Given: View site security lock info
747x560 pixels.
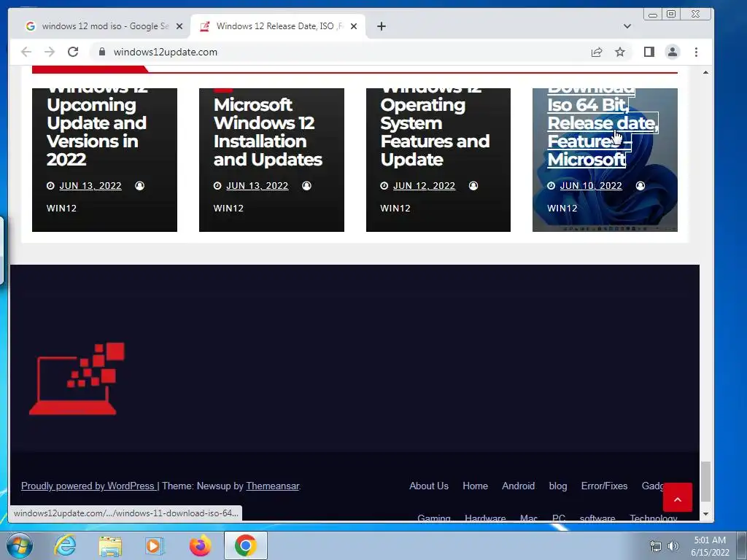Looking at the screenshot, I should coord(102,52).
